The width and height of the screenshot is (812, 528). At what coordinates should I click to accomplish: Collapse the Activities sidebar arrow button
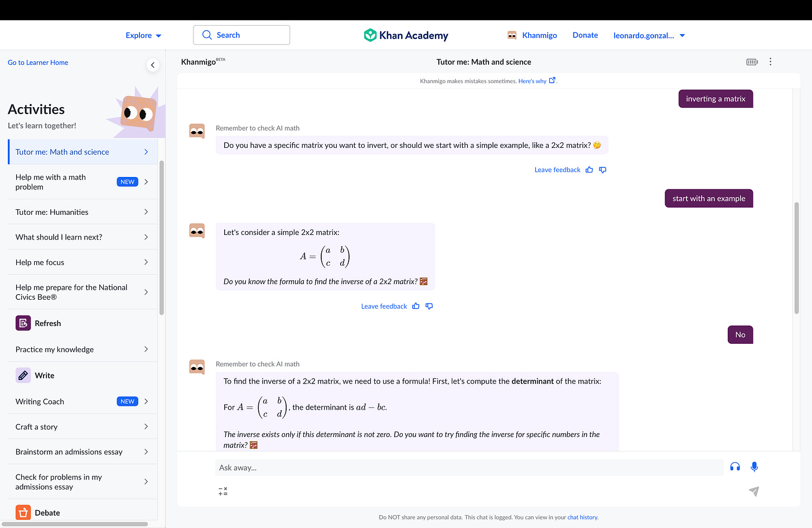(x=153, y=65)
